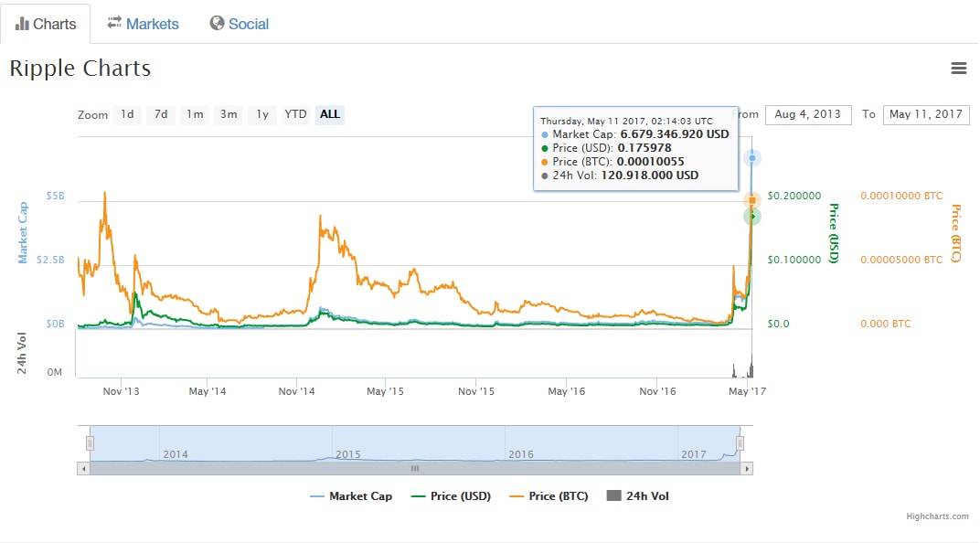Click the $0.200000 USD price axis label

coord(794,196)
